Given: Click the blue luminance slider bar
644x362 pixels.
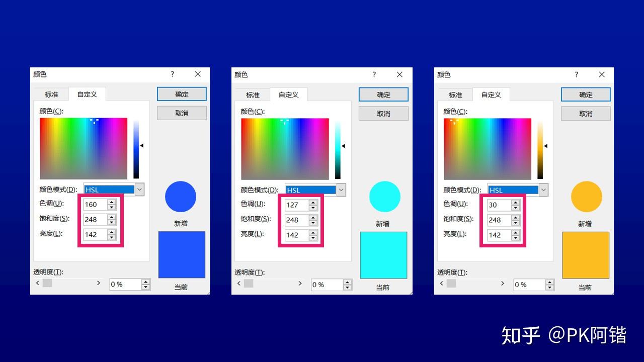Looking at the screenshot, I should [x=136, y=149].
